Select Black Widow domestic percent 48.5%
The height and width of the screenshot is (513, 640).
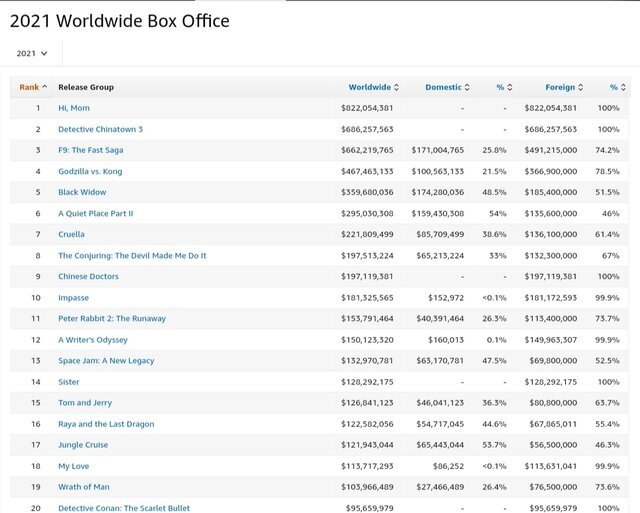pyautogui.click(x=494, y=192)
